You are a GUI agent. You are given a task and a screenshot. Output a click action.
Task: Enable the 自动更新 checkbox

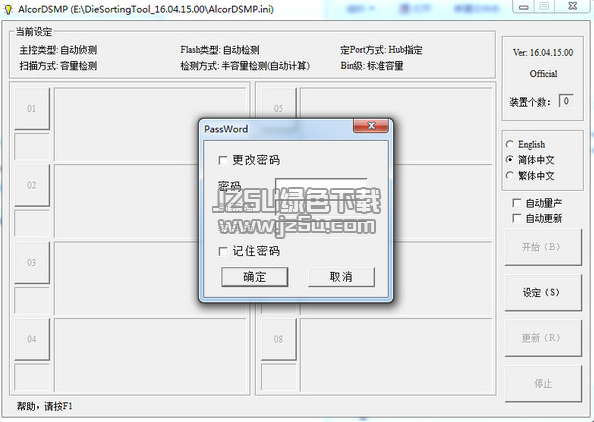516,218
